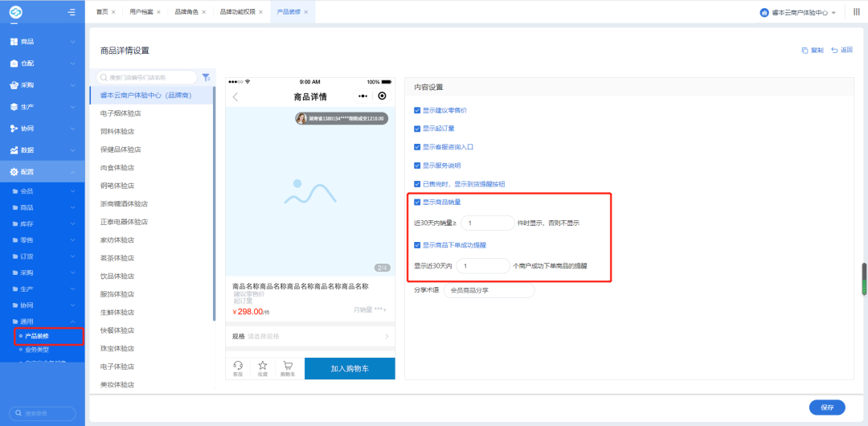
Task: Switch to the 首页 tab
Action: (x=101, y=11)
